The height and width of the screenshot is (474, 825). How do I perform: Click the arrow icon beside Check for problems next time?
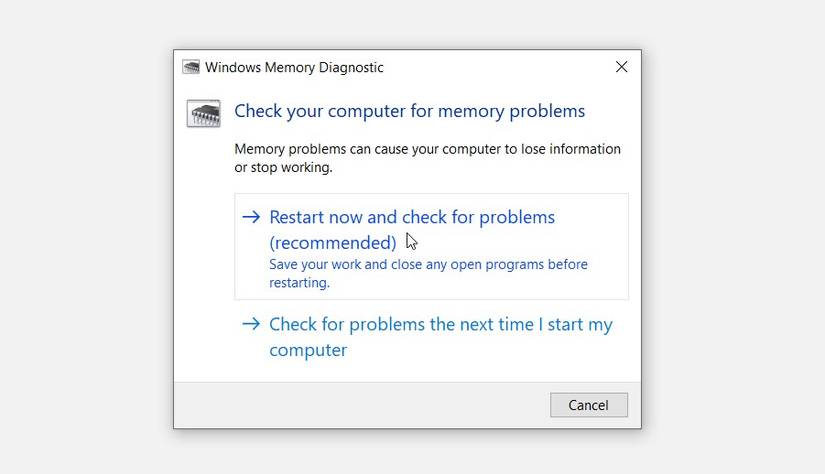tap(251, 325)
